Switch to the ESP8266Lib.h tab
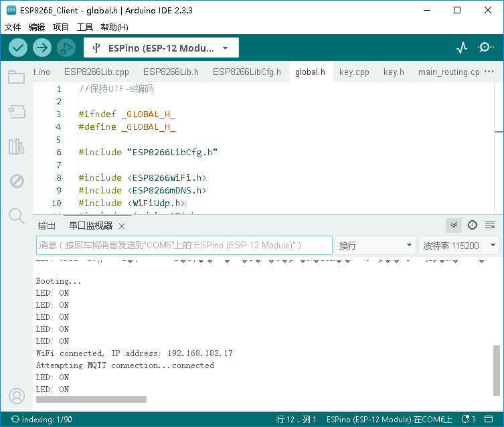The image size is (504, 427). [x=171, y=72]
